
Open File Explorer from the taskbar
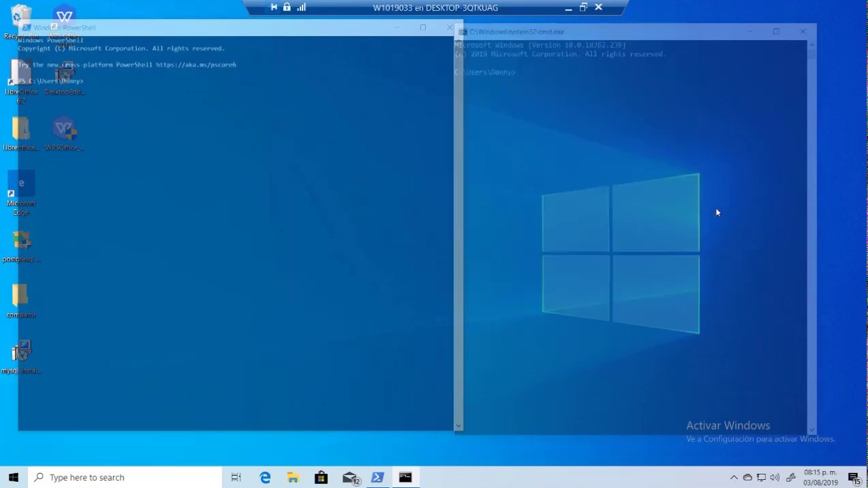tap(293, 477)
